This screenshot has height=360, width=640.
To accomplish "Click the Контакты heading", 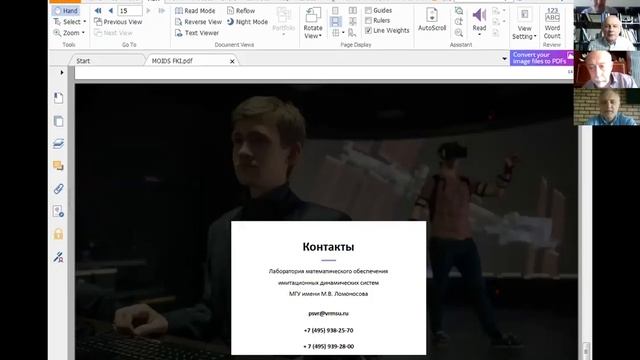I will pos(329,247).
